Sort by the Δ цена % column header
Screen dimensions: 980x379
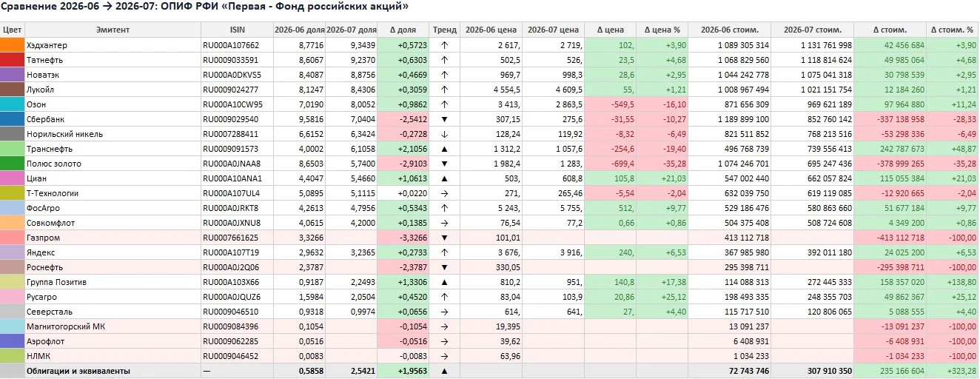pos(662,30)
